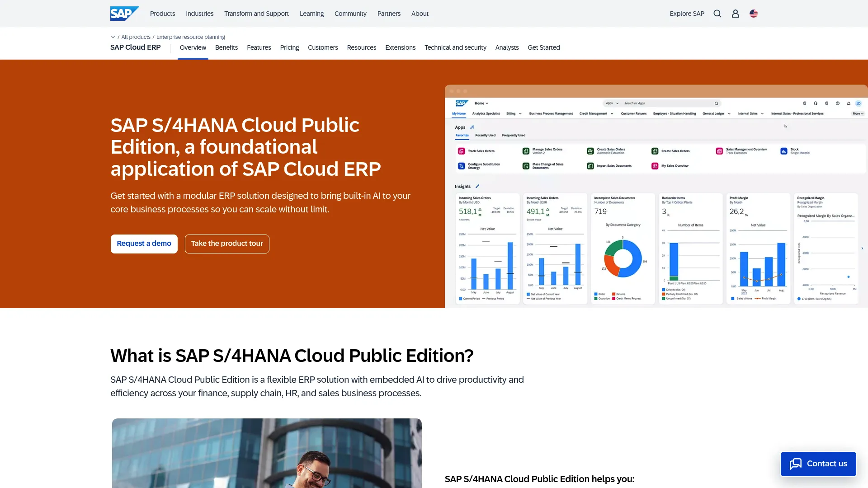This screenshot has width=868, height=488.
Task: Click the Explore SAP link
Action: (x=687, y=14)
